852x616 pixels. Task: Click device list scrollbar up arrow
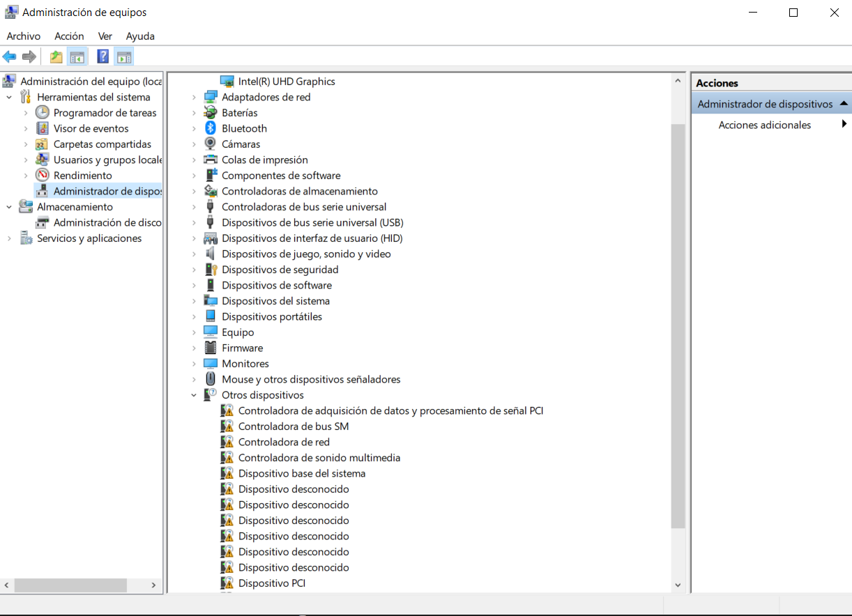click(678, 81)
